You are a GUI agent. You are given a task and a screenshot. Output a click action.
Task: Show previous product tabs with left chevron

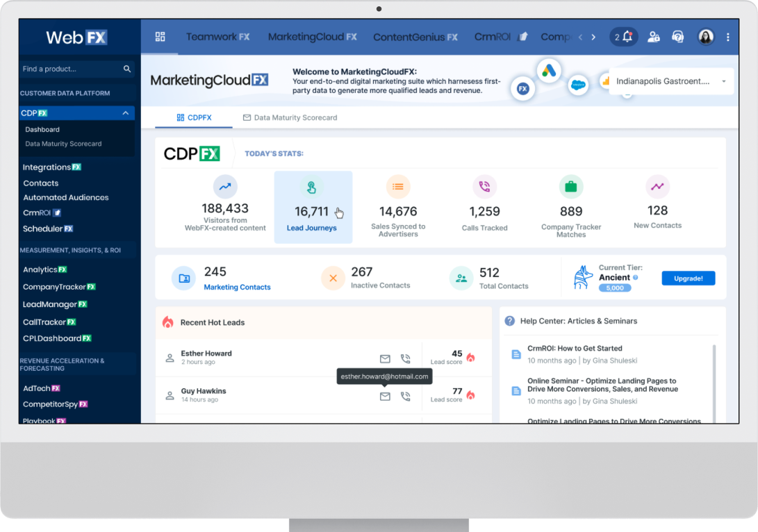click(581, 38)
